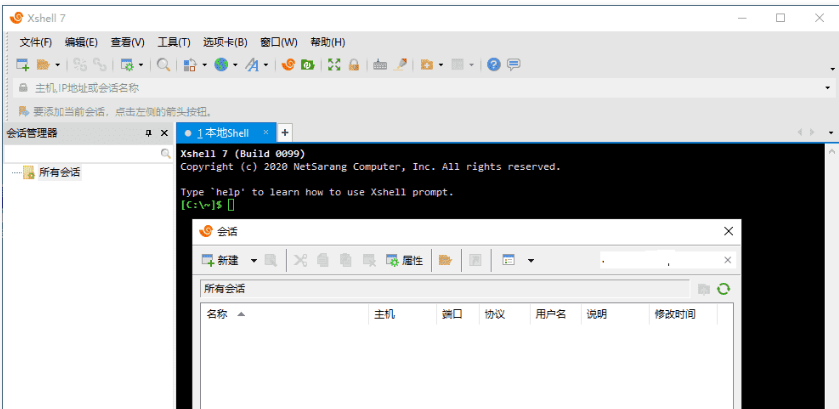Sort sessions by 主机 column header
839x409 pixels.
pos(402,314)
